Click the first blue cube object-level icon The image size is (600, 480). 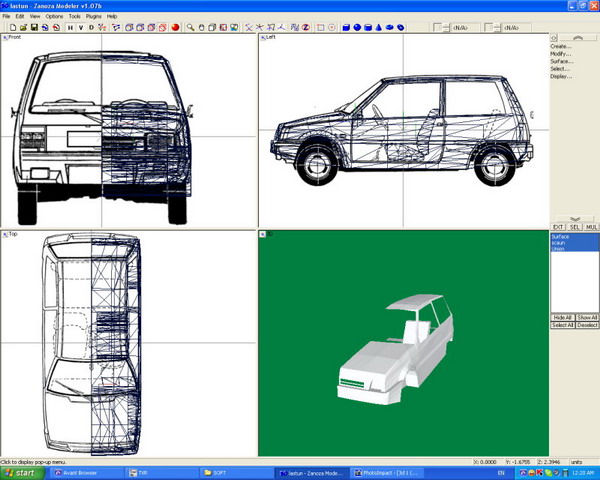pyautogui.click(x=129, y=28)
